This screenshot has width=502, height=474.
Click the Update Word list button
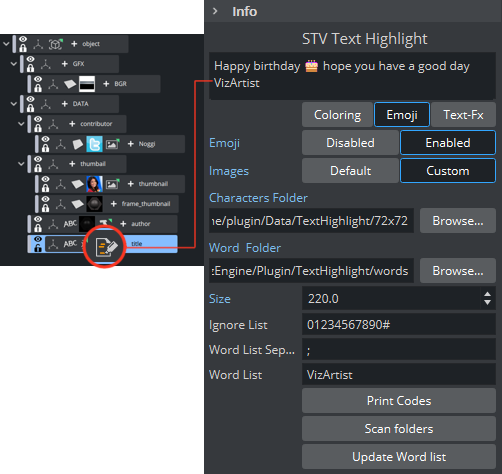click(399, 457)
